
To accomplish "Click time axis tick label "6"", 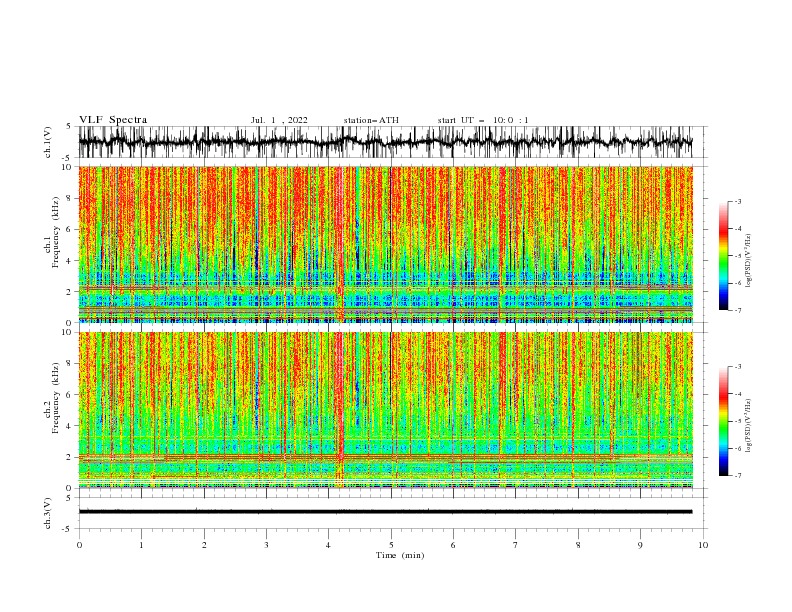I will (453, 545).
